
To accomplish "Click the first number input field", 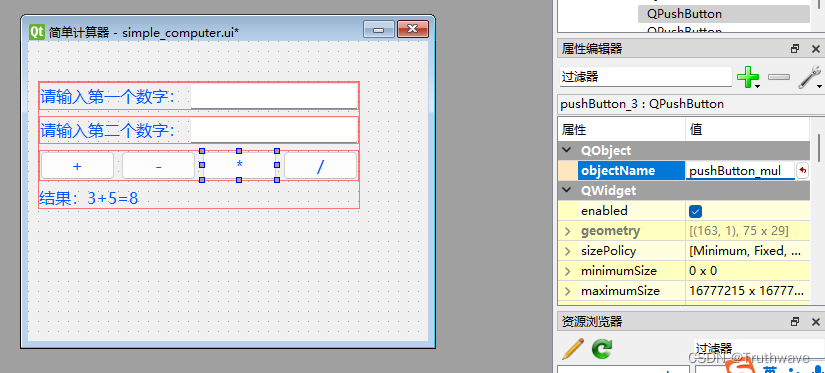I will pyautogui.click(x=274, y=96).
